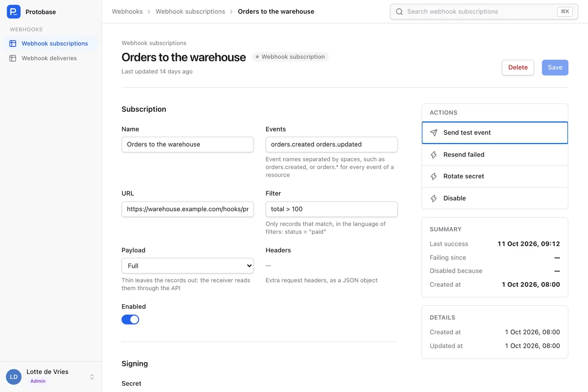Screen dimensions: 588x392
Task: Open Webhook subscriptions in the sidebar
Action: (51, 44)
